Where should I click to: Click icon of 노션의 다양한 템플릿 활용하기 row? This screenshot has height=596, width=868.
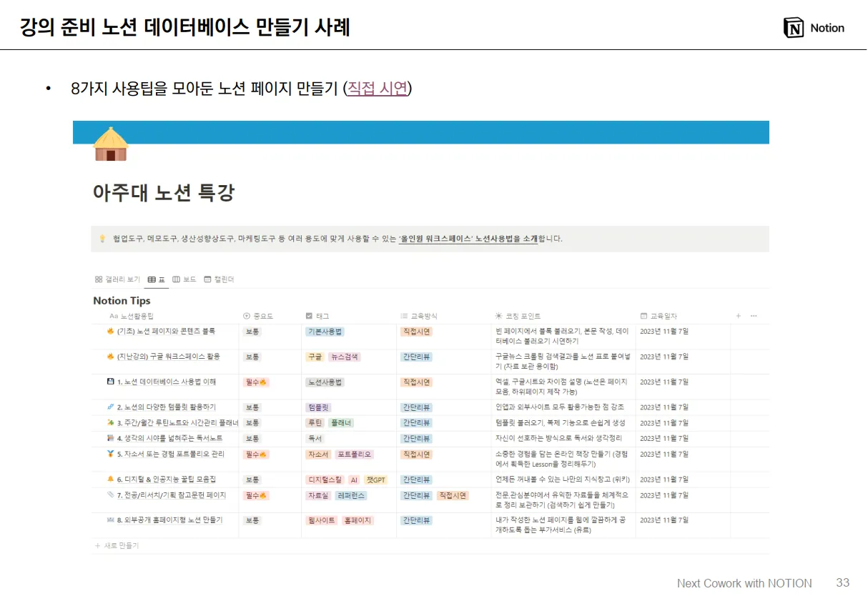click(x=111, y=407)
